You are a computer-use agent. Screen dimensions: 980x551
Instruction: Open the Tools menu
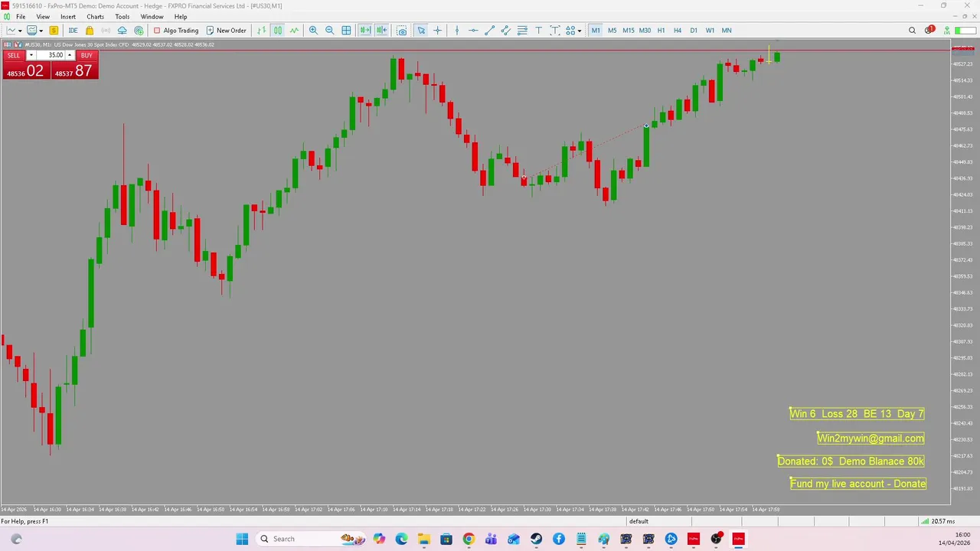122,17
